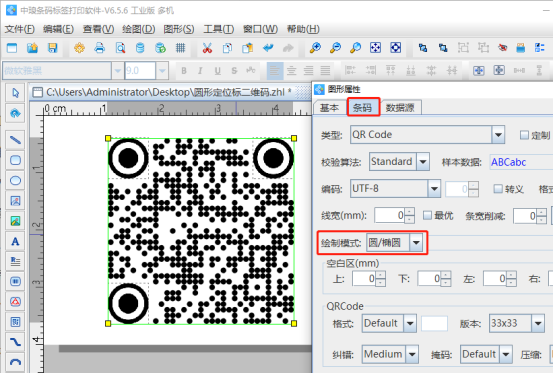The height and width of the screenshot is (374, 554).
Task: Click the Undo arrow icon
Action: pos(268,48)
